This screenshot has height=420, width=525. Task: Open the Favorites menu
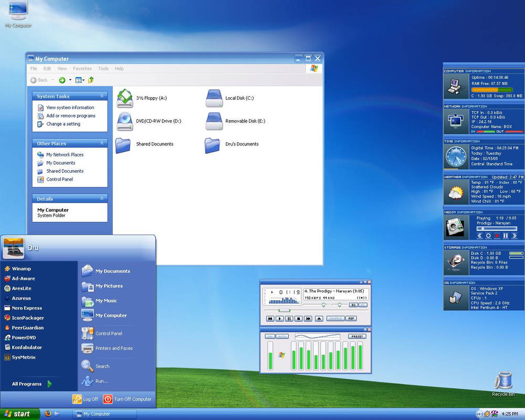[82, 68]
